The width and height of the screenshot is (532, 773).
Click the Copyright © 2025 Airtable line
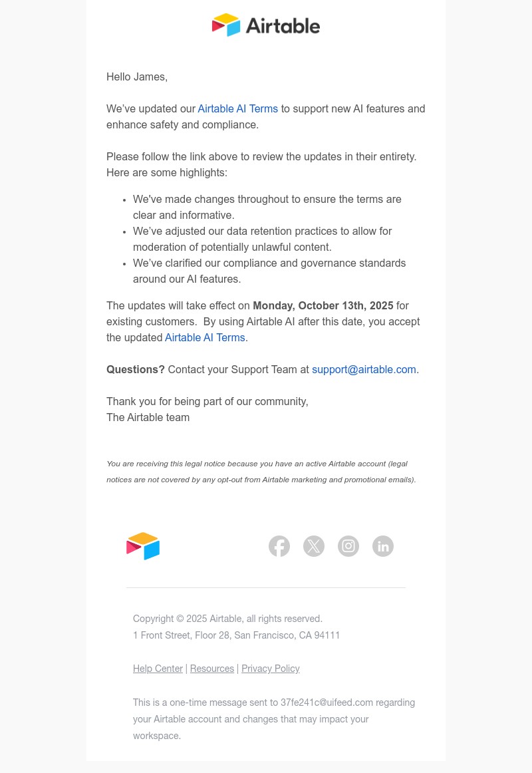[227, 619]
